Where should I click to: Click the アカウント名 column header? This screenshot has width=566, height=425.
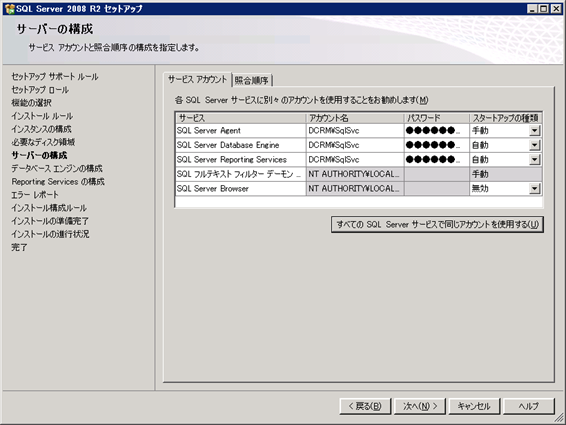[x=355, y=118]
